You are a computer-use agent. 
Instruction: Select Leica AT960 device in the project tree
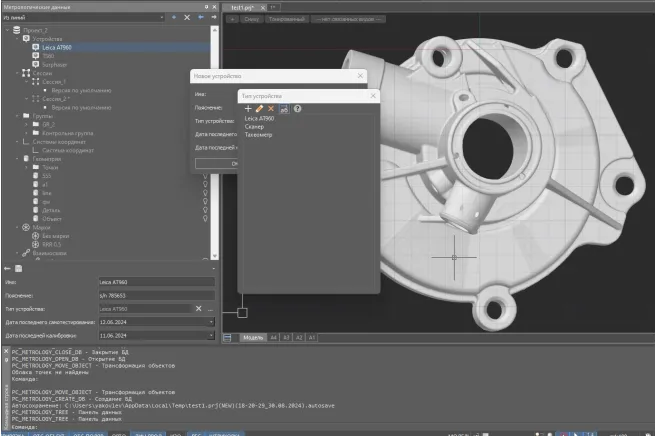[56, 47]
